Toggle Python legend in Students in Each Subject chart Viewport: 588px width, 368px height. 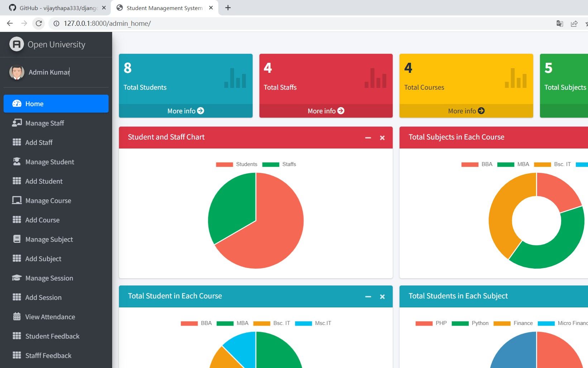[470, 323]
